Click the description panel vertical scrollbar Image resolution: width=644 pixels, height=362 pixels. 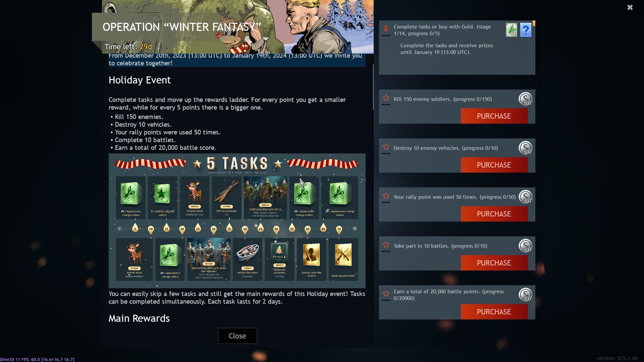[373, 87]
